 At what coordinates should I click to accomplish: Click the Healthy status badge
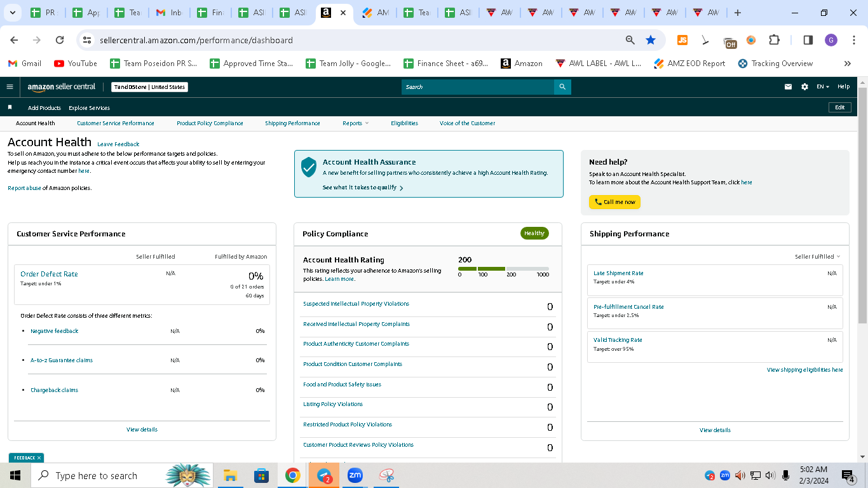(x=534, y=233)
